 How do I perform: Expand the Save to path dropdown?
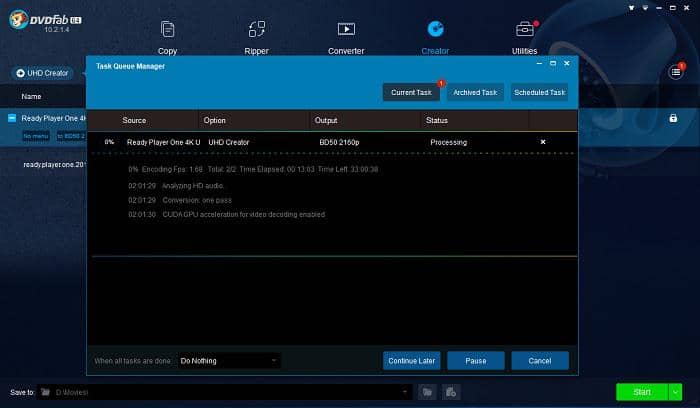(404, 392)
